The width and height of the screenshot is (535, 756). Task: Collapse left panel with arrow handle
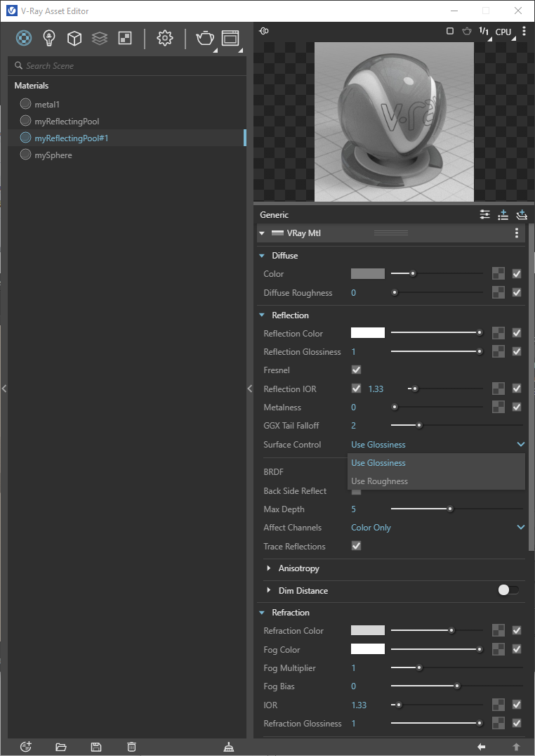tap(4, 388)
